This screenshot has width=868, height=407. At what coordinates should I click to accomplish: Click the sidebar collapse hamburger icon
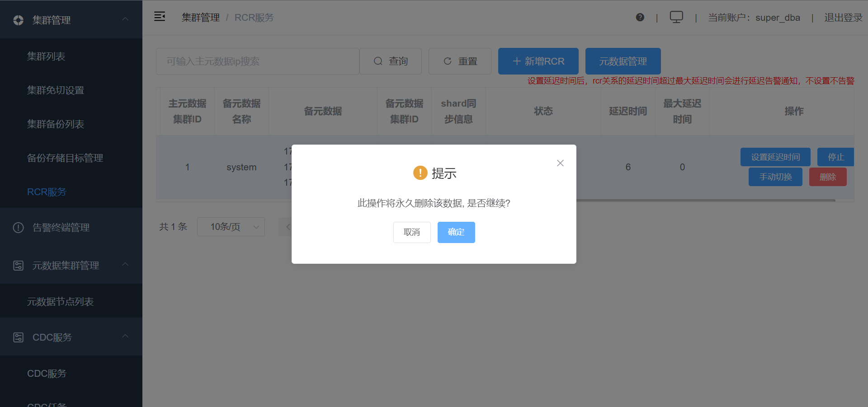point(160,17)
